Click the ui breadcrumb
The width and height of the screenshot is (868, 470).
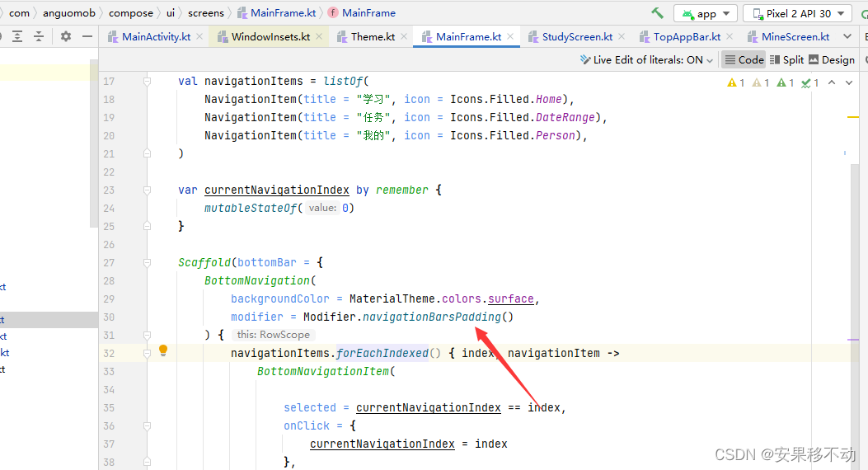click(171, 12)
